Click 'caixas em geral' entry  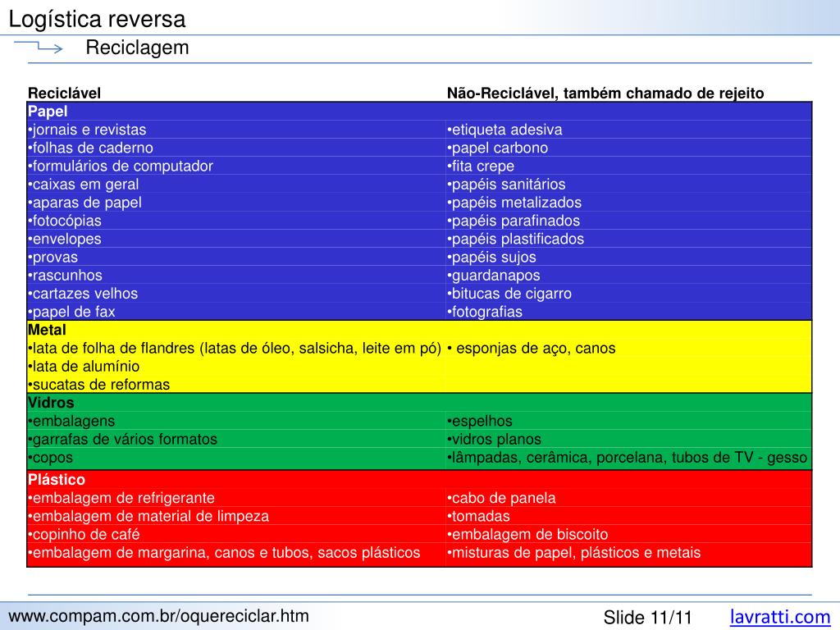coord(83,185)
